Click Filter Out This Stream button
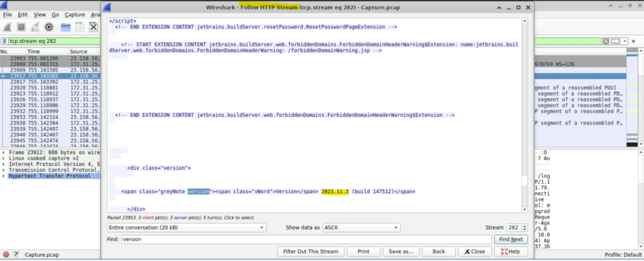Viewport: 644px width, 261px height. (311, 251)
